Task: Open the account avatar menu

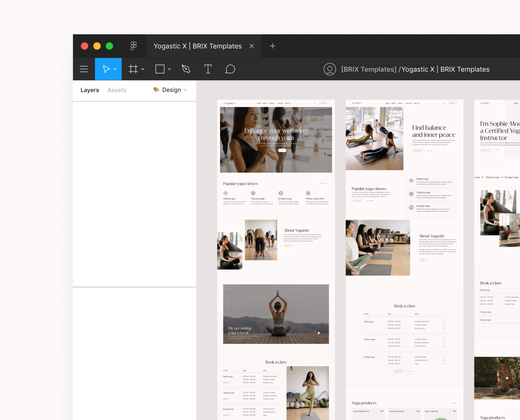Action: tap(329, 69)
